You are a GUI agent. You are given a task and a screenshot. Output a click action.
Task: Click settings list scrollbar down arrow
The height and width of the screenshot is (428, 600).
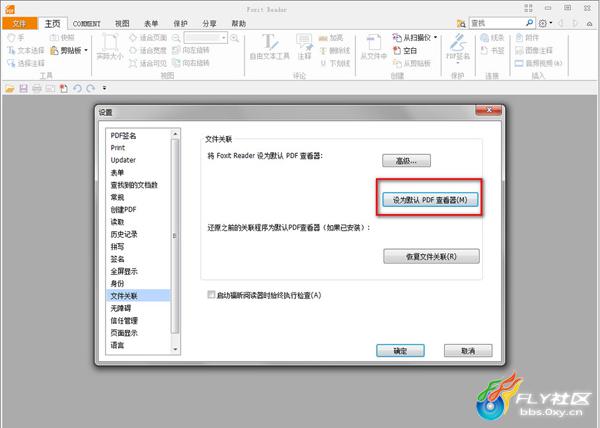tap(175, 349)
